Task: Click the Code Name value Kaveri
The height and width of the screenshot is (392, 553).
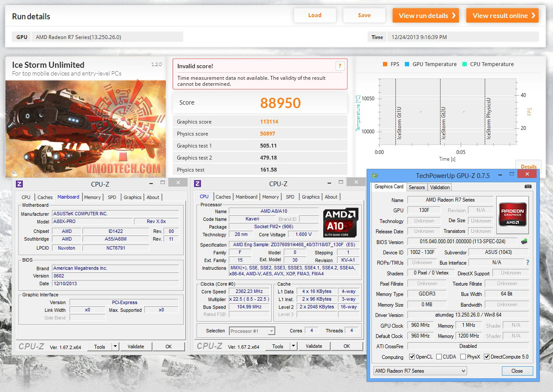Action: 252,219
